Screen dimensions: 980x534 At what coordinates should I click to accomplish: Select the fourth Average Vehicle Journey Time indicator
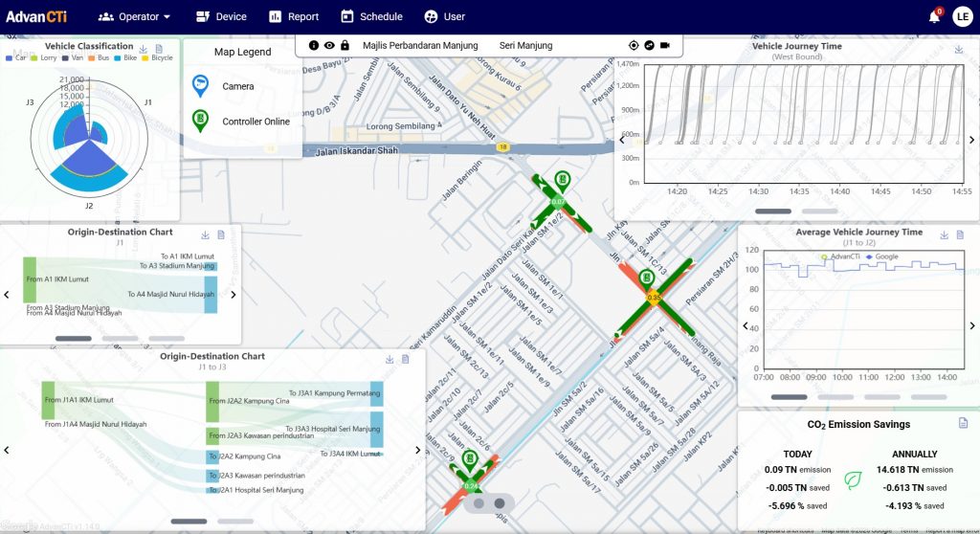pos(928,397)
